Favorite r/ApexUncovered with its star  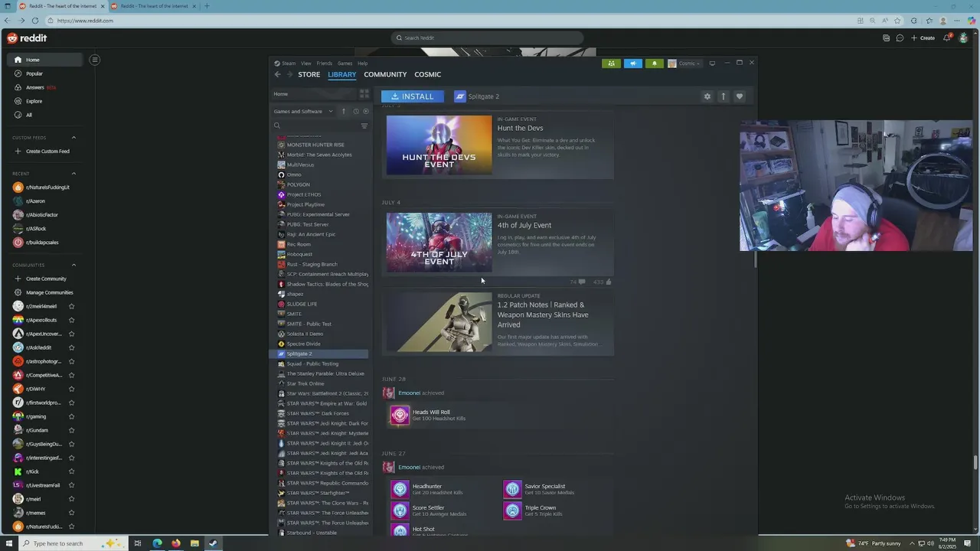[x=71, y=334]
